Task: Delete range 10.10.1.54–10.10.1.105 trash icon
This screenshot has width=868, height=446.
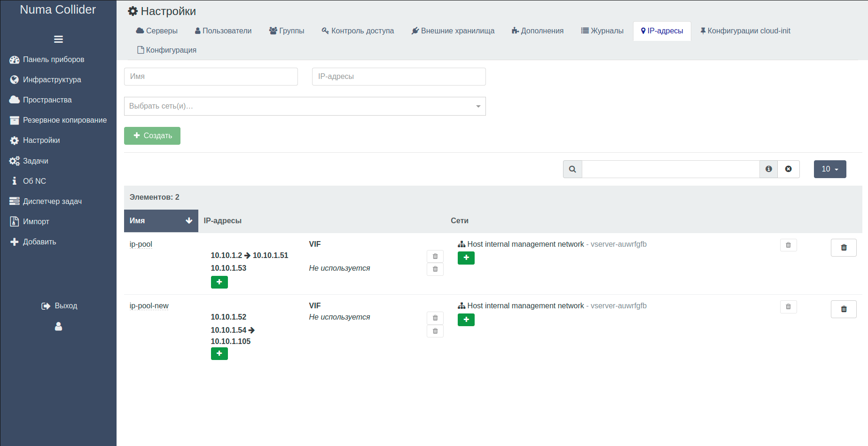Action: [435, 331]
